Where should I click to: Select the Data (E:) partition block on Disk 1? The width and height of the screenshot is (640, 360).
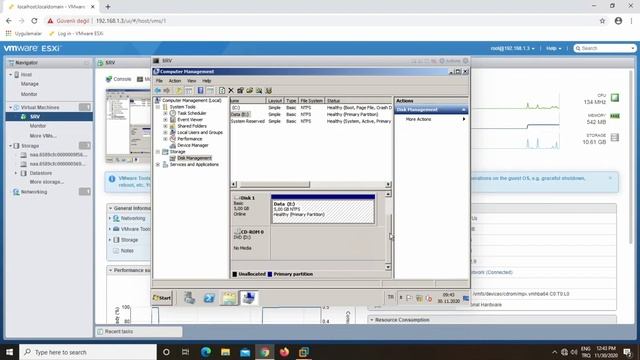pos(323,209)
